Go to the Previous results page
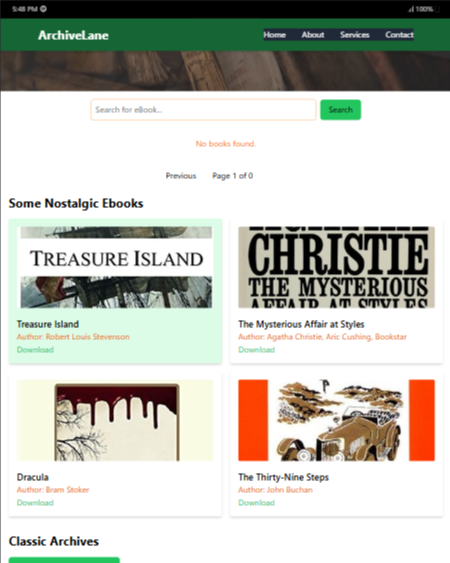Screen dimensions: 450x563 (x=181, y=176)
